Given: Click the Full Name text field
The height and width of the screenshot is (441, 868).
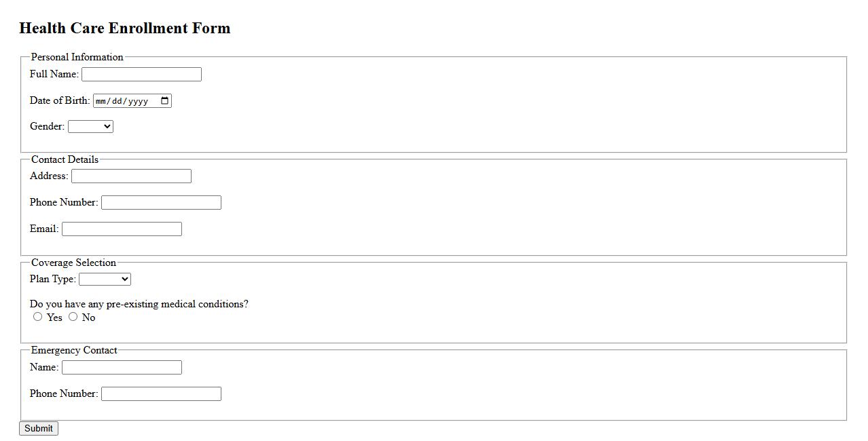Looking at the screenshot, I should pos(141,75).
